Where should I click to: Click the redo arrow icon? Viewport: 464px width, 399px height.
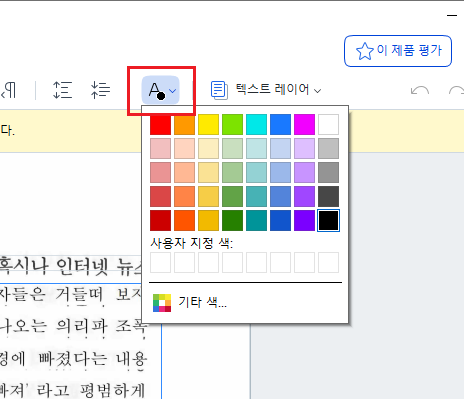coord(456,90)
